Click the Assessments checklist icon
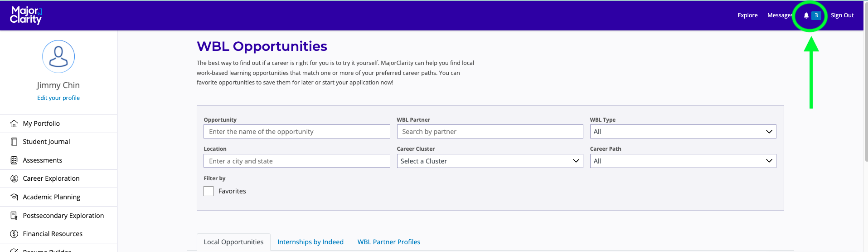This screenshot has height=252, width=868. click(14, 160)
